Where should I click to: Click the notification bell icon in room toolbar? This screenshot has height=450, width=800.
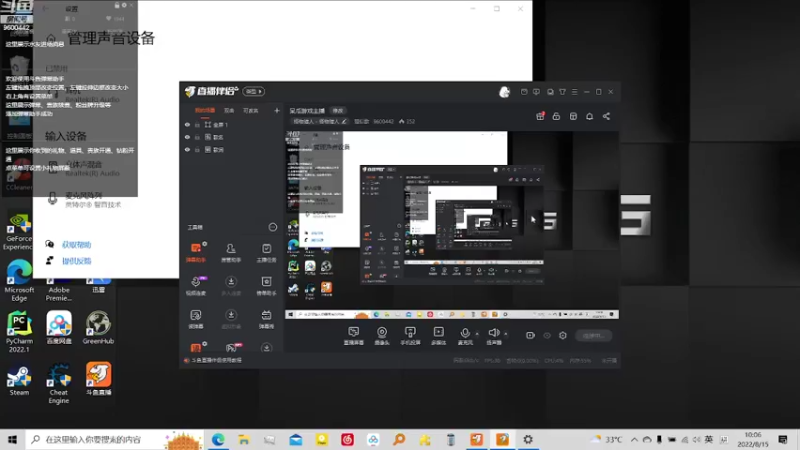point(589,116)
